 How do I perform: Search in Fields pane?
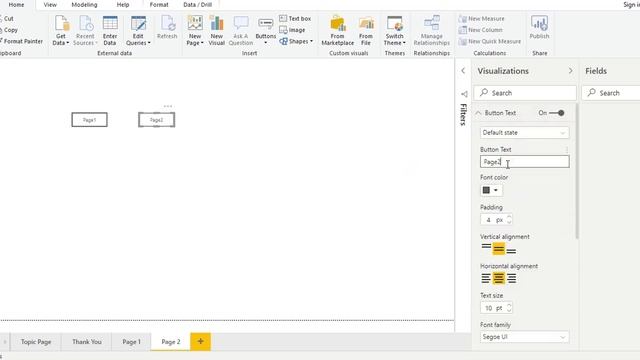click(x=611, y=93)
